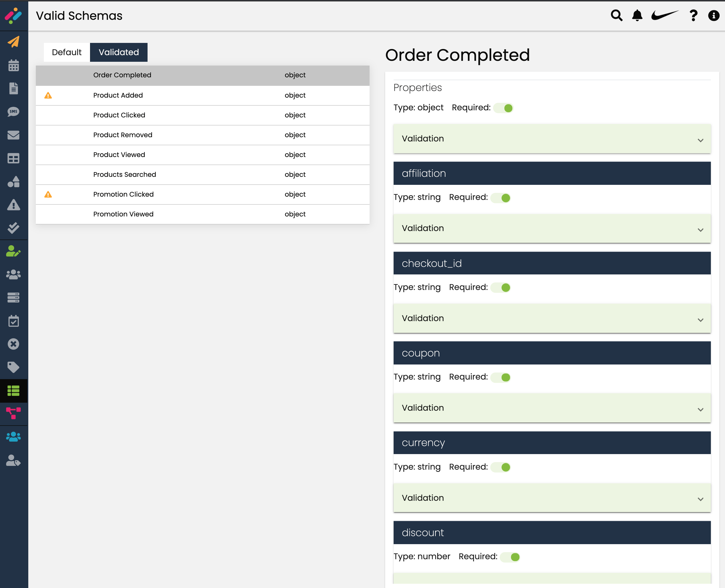The height and width of the screenshot is (588, 725).
Task: Click the help question mark icon
Action: 693,16
